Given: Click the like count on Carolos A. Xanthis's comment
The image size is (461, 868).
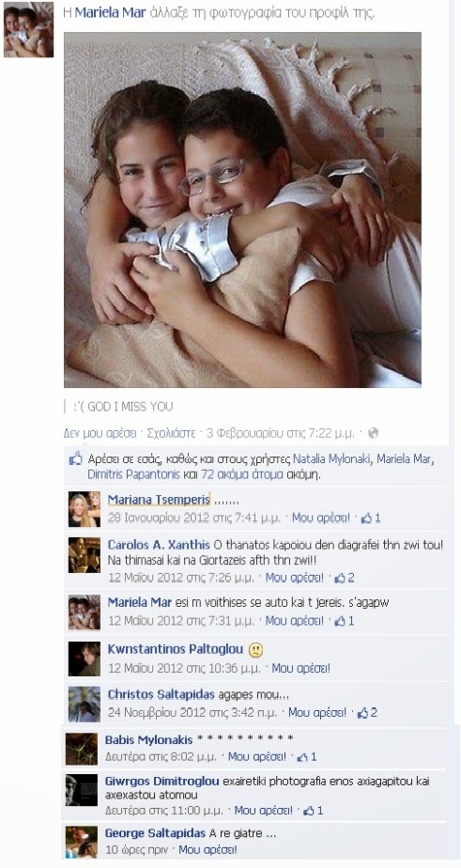Looking at the screenshot, I should point(344,578).
